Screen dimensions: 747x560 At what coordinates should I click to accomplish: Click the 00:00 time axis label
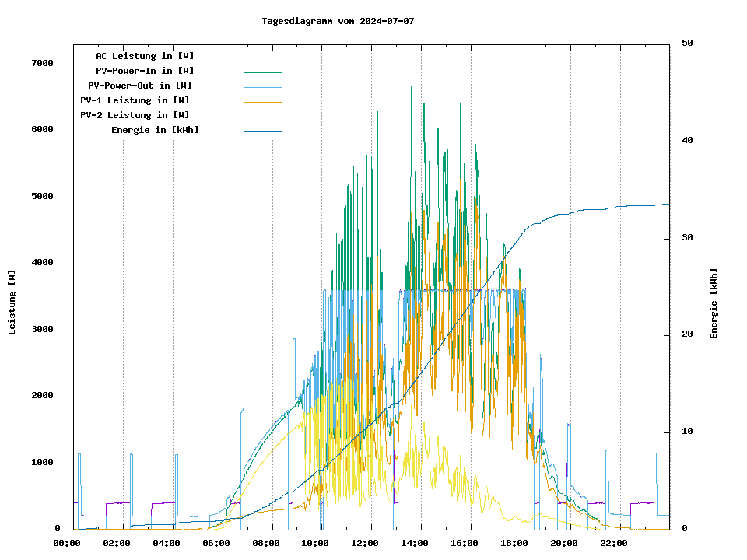pos(67,543)
